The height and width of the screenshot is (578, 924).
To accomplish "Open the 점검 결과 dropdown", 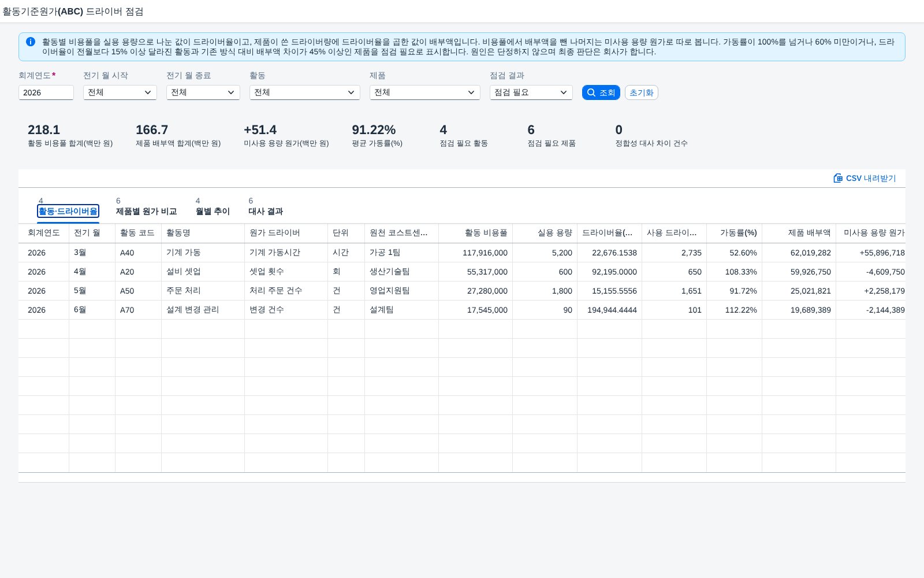I will click(531, 92).
